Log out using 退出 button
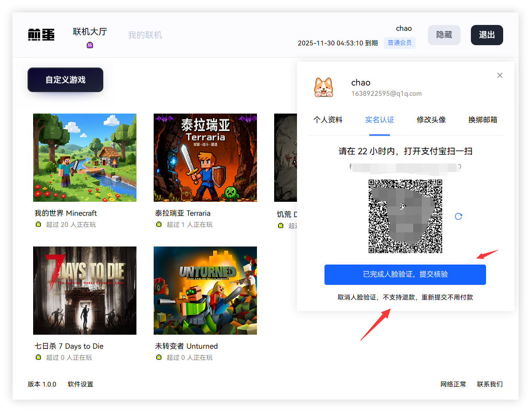This screenshot has height=413, width=532. [x=487, y=35]
